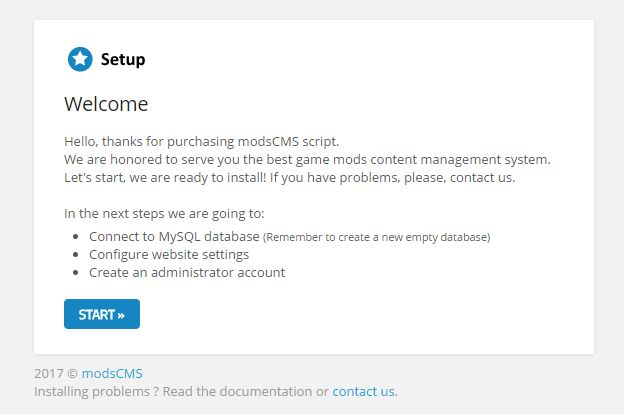Click the 'Installing problems ?' footer text
The width and height of the screenshot is (624, 414).
click(94, 391)
